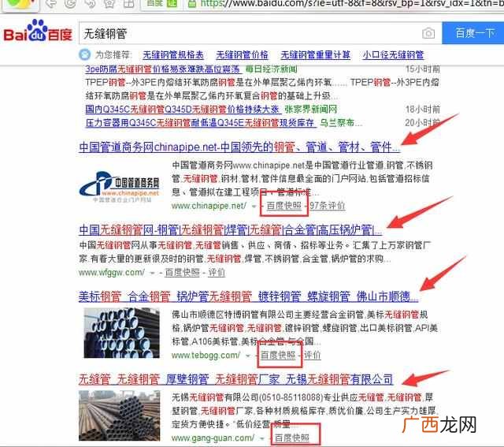Open news link 国内Q345C无缝钢管Q345D无缝钢管价格持续大涨
This screenshot has height=447, width=504.
(x=183, y=110)
